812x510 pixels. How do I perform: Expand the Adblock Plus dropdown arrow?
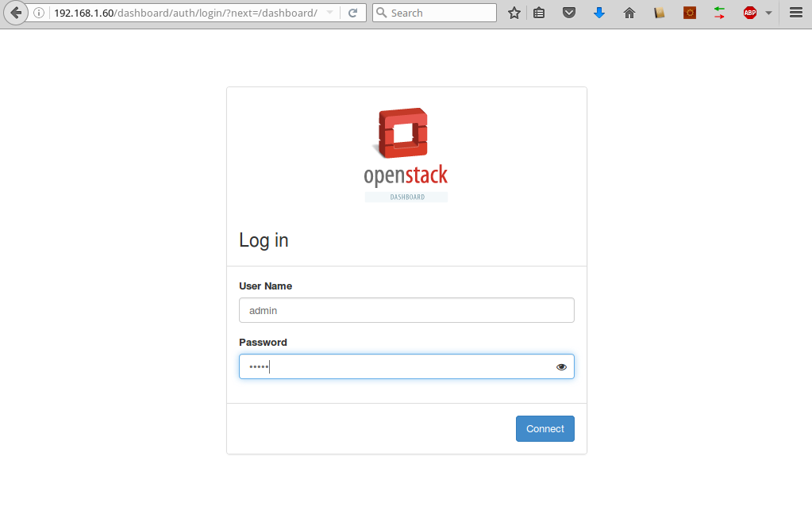point(768,13)
